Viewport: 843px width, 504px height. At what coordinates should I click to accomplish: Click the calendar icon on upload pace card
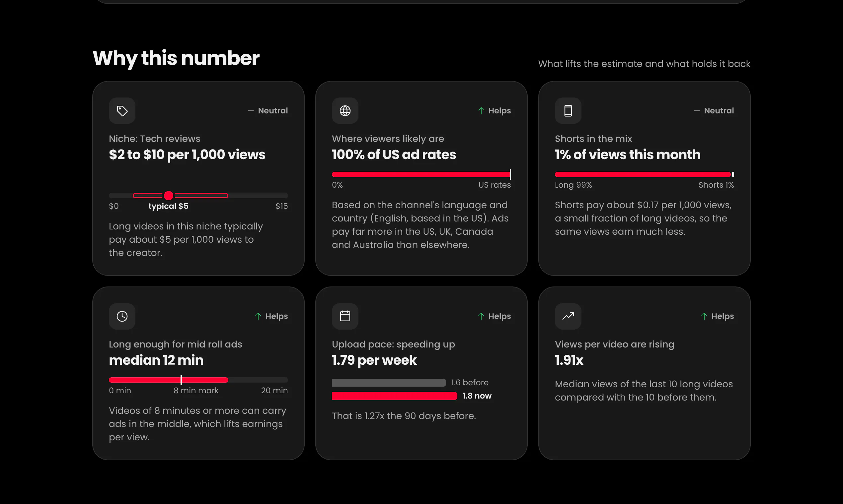[x=345, y=316]
